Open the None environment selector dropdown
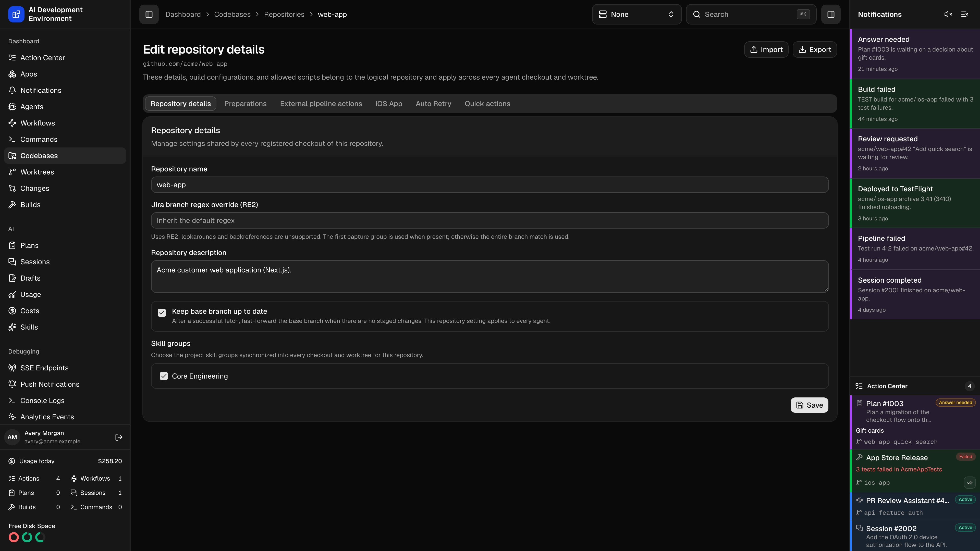The image size is (980, 551). coord(636,15)
